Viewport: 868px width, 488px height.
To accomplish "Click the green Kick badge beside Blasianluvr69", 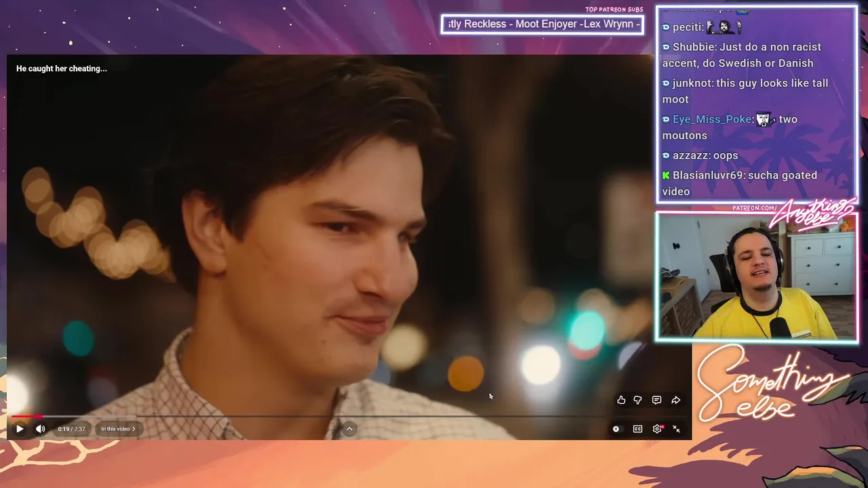I will tap(666, 176).
